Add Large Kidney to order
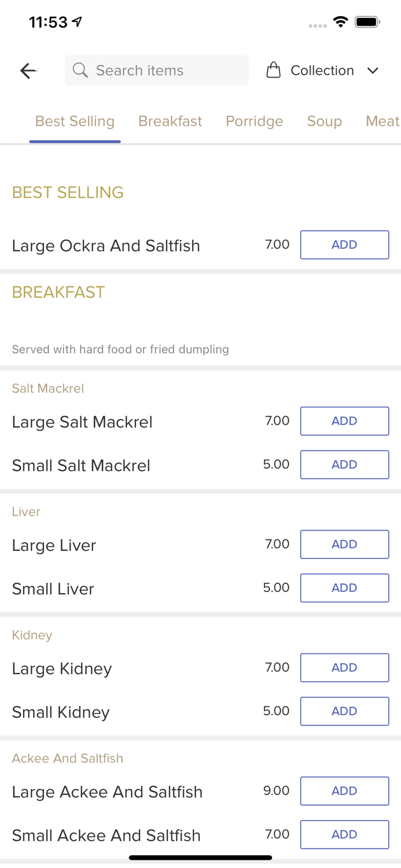The height and width of the screenshot is (868, 401). coord(344,668)
